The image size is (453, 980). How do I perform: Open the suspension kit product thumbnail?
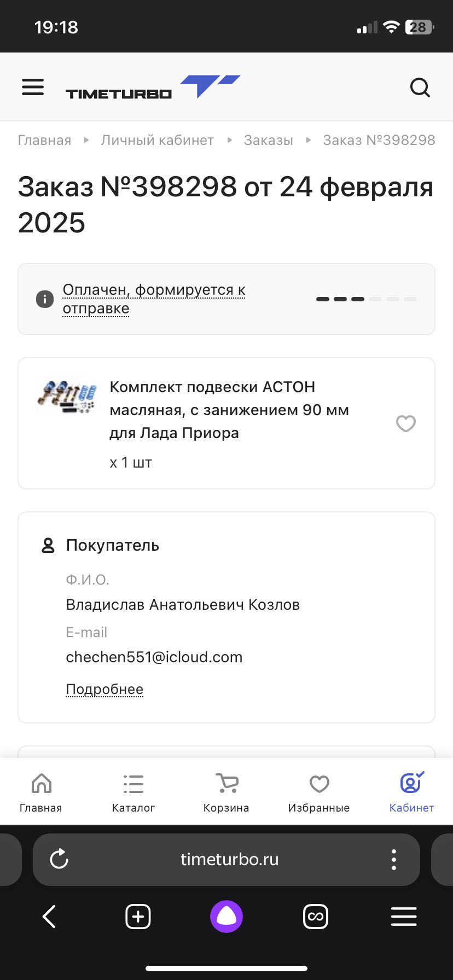point(67,396)
